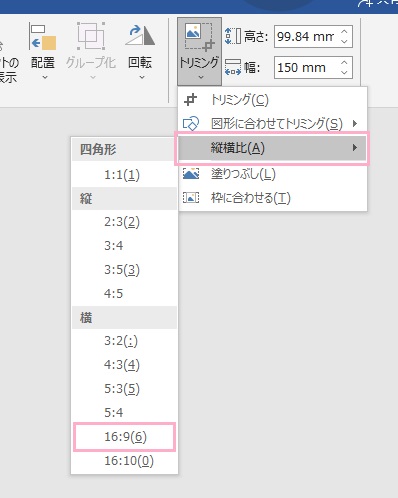
Task: Choose 枠に合わせる(T) menu item
Action: pos(273,198)
